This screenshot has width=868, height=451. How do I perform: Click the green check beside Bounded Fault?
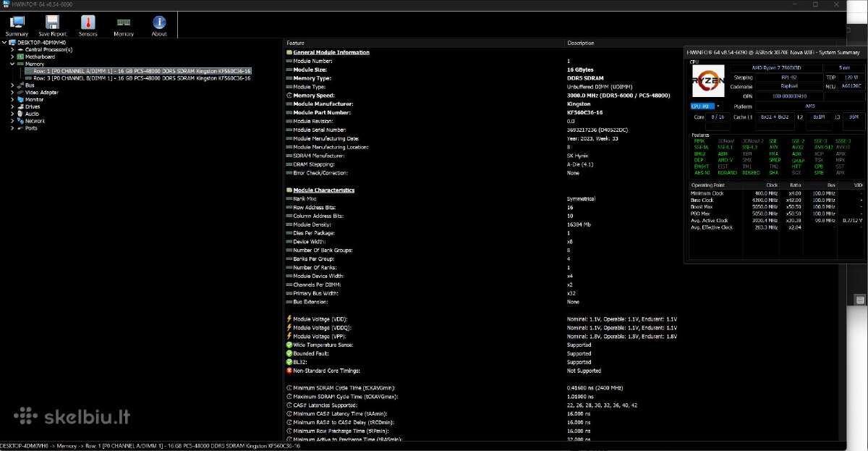pos(289,353)
